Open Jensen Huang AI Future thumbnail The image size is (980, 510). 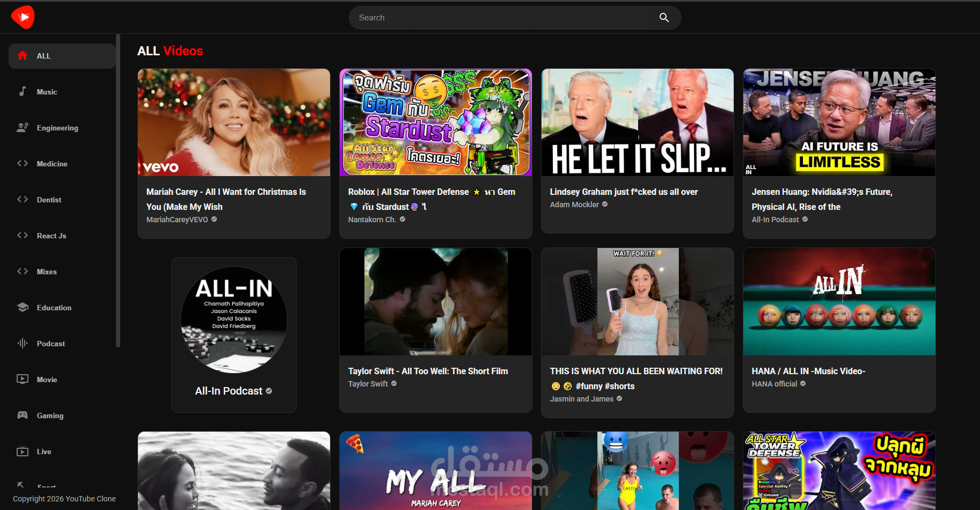pos(839,122)
